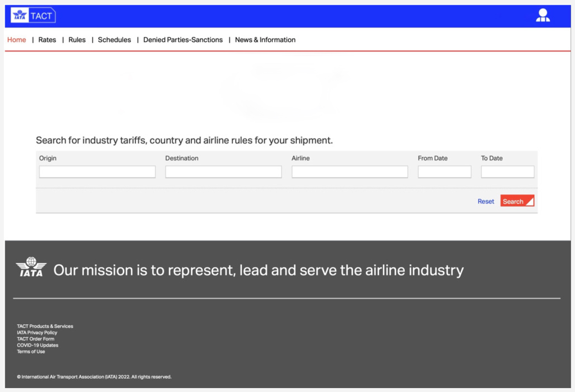Open the user profile icon
This screenshot has height=392, width=575.
coord(542,16)
